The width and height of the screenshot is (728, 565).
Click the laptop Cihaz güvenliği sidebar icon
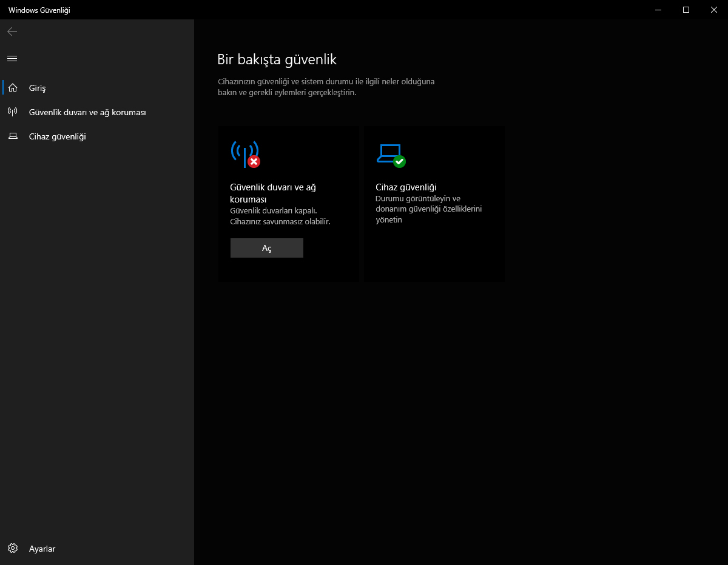pos(13,136)
